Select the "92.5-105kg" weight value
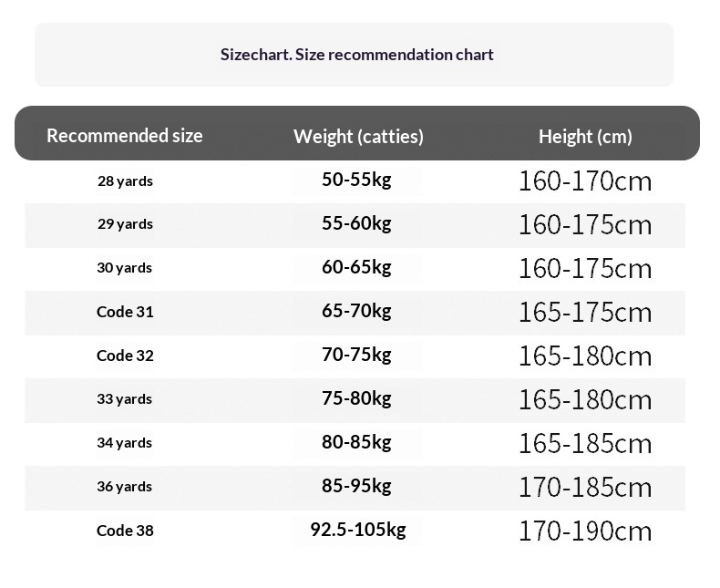Viewport: 720px width, 588px height. click(357, 530)
